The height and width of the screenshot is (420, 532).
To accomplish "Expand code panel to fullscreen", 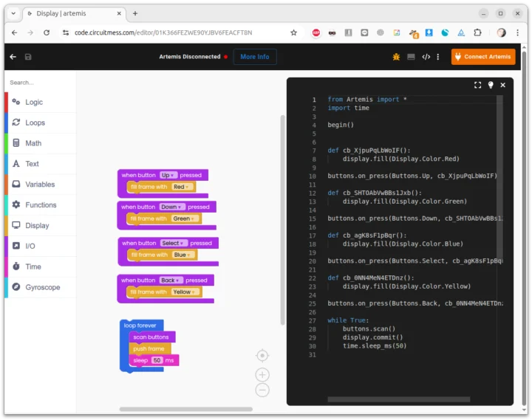I will pyautogui.click(x=477, y=86).
